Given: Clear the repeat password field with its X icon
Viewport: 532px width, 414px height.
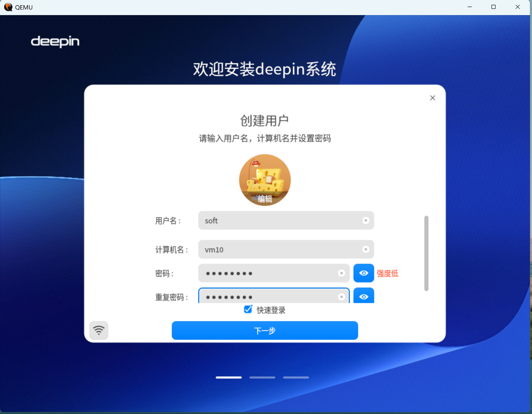Looking at the screenshot, I should (342, 297).
